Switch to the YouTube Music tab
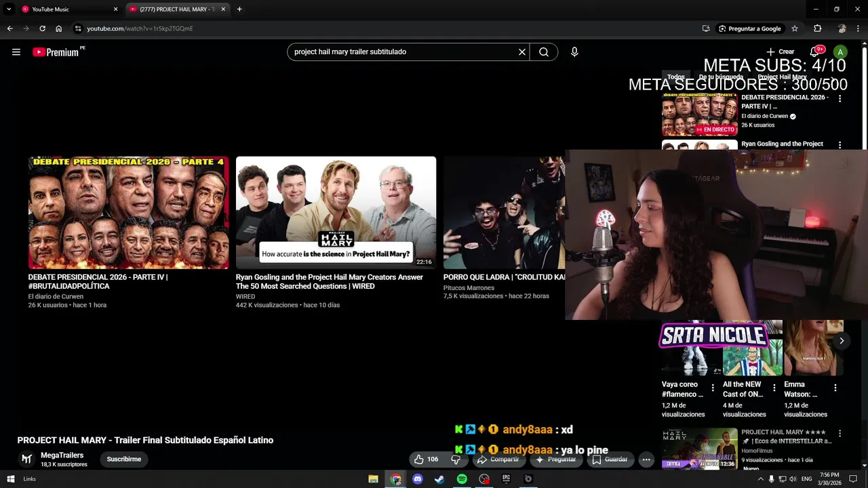Screen dimensions: 868x488 point(64,9)
